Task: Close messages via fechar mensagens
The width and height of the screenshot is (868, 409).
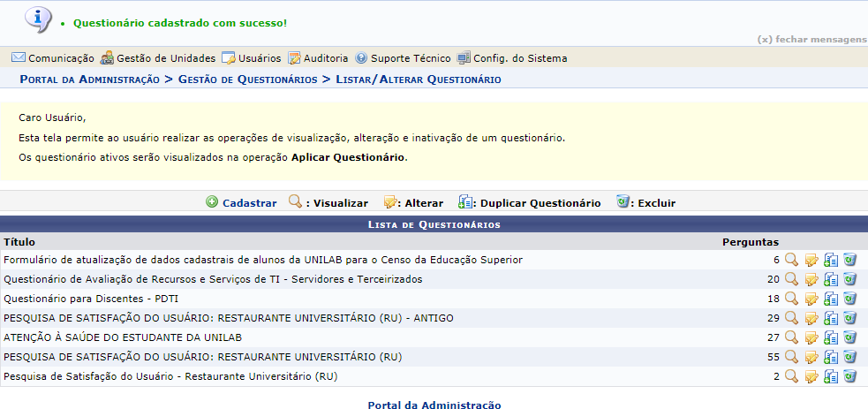Action: coord(812,39)
